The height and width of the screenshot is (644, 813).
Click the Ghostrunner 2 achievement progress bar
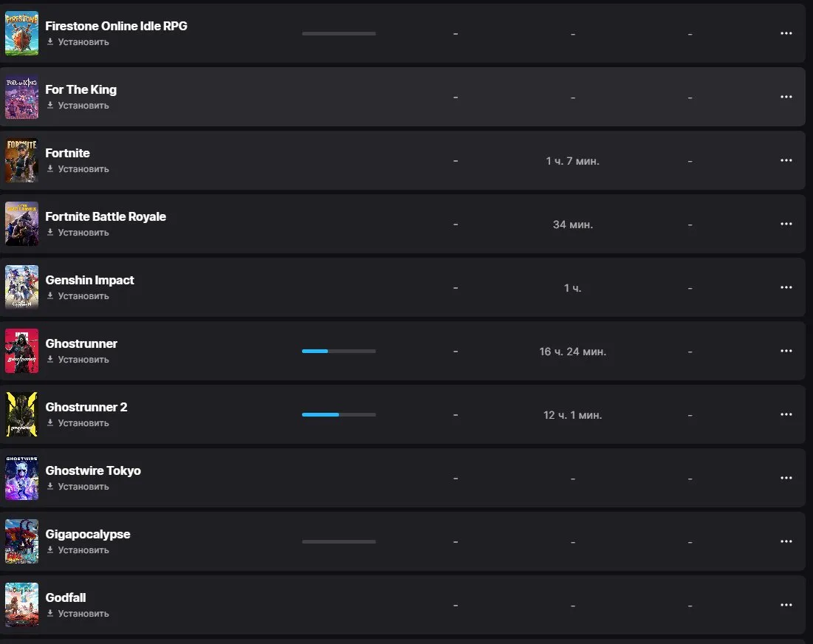[339, 415]
